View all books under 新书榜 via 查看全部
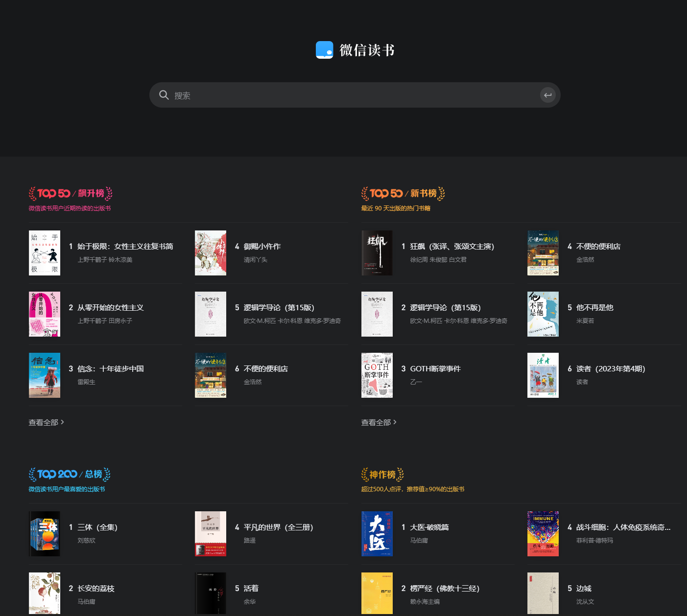The image size is (687, 616). click(379, 422)
